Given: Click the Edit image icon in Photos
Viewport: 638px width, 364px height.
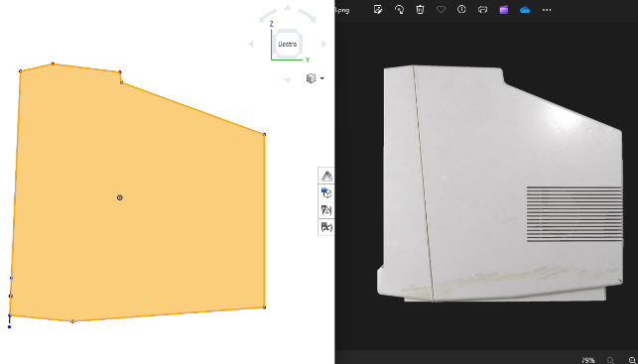Looking at the screenshot, I should 378,9.
